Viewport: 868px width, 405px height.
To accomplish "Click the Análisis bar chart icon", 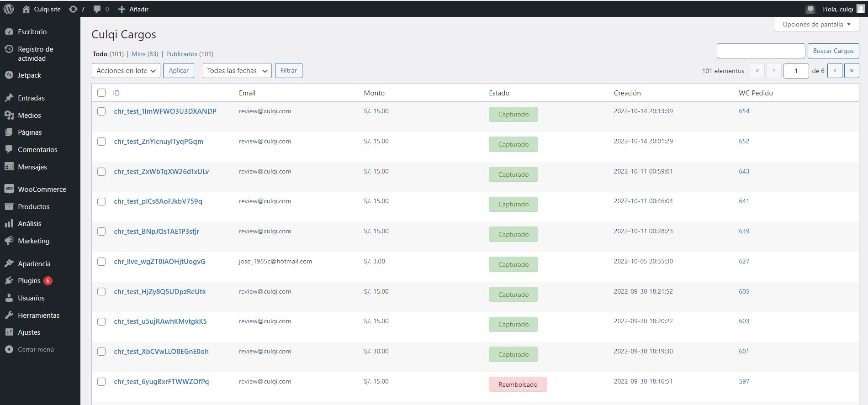I will pyautogui.click(x=9, y=223).
